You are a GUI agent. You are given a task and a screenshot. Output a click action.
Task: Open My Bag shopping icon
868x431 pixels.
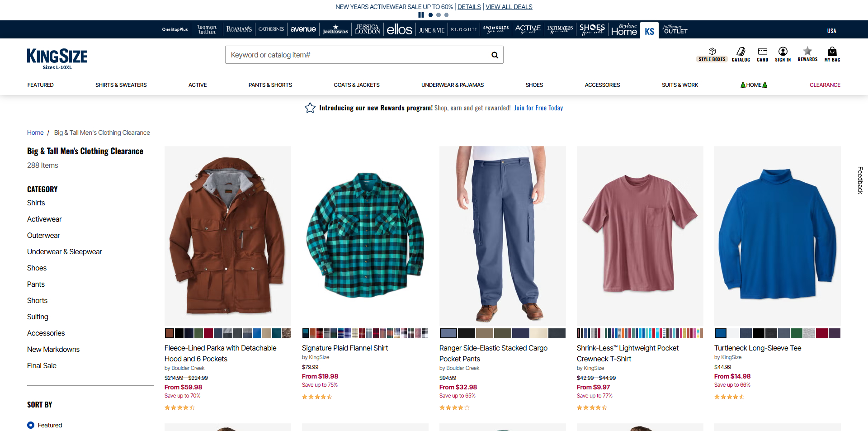point(832,54)
